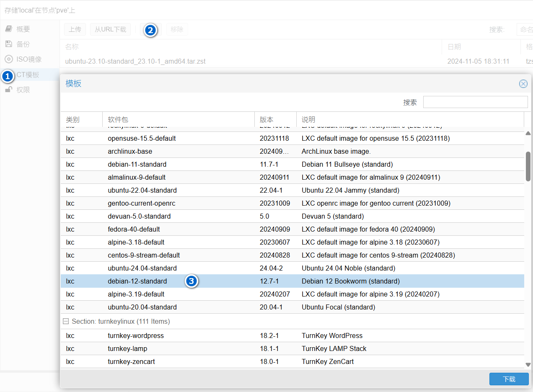Click the 上传 upload button
Viewport: 533px width, 392px height.
click(75, 29)
